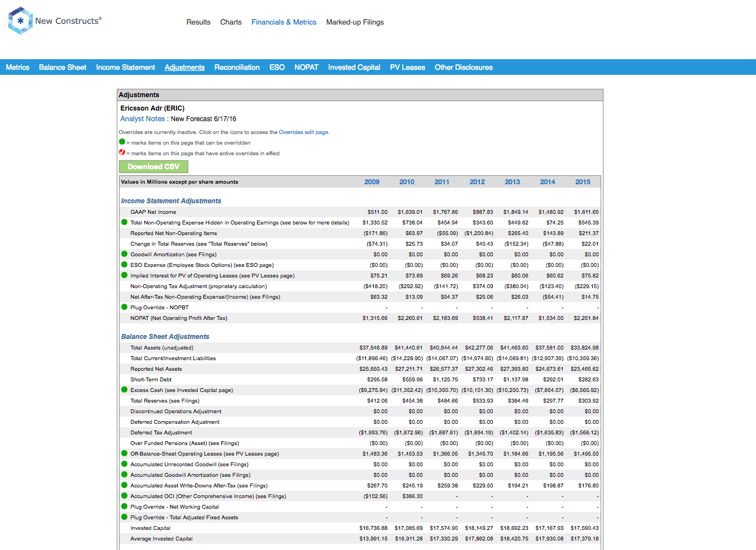Open the Charts page
Image resolution: width=756 pixels, height=550 pixels.
[x=231, y=22]
